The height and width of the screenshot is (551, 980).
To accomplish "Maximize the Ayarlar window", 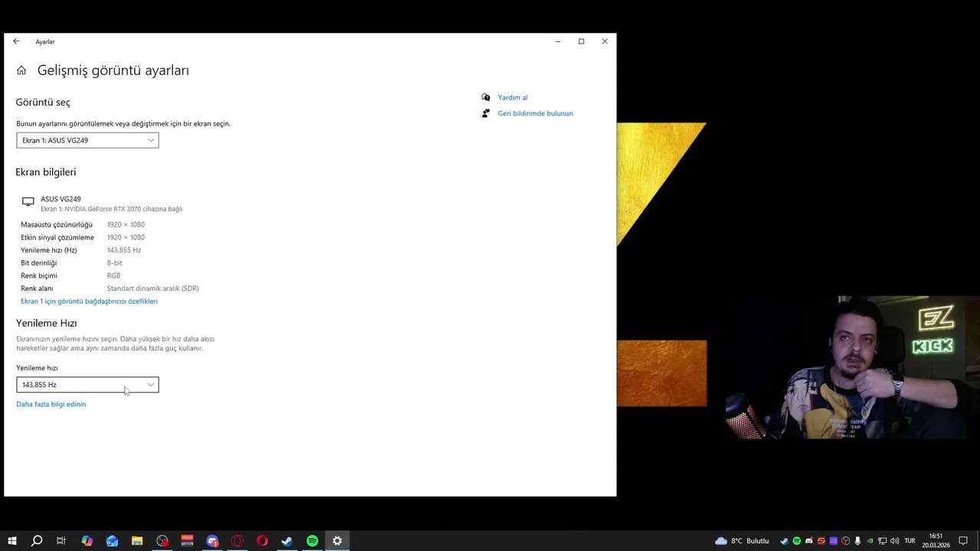I will click(581, 41).
